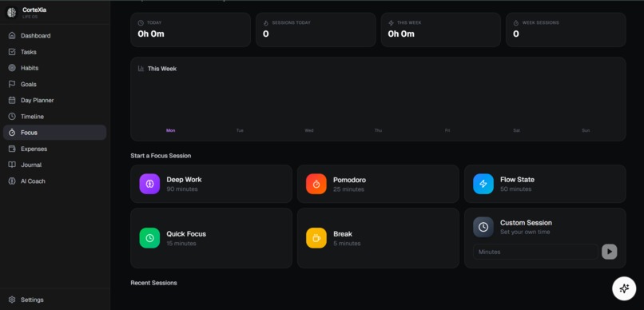Viewport: 644px width, 310px height.
Task: Click the blue Flow State lightning icon
Action: (483, 184)
